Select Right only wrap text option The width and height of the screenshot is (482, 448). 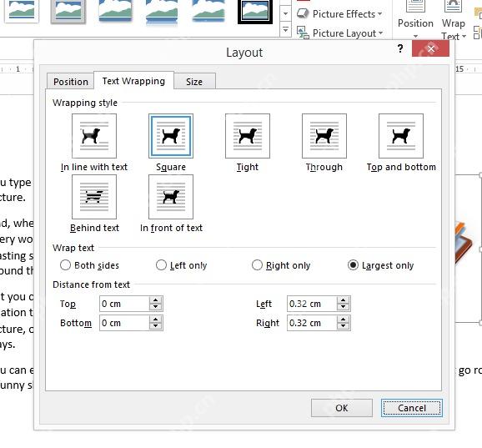coord(281,265)
